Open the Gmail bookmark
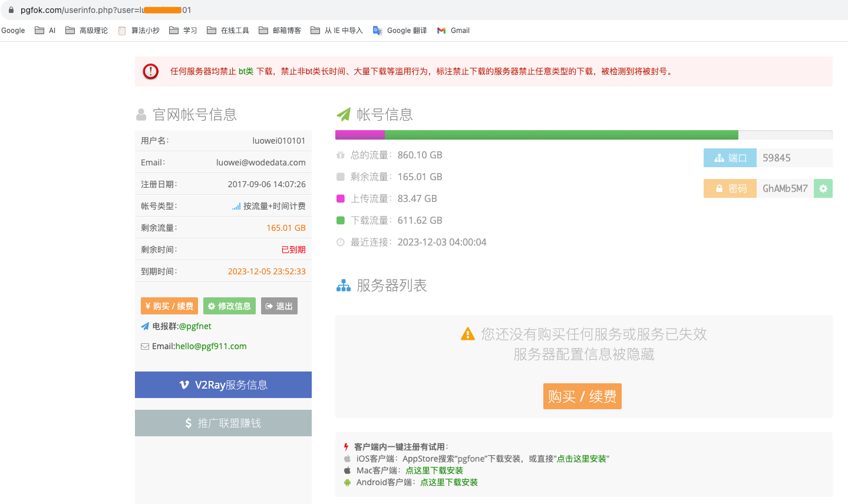 tap(453, 31)
